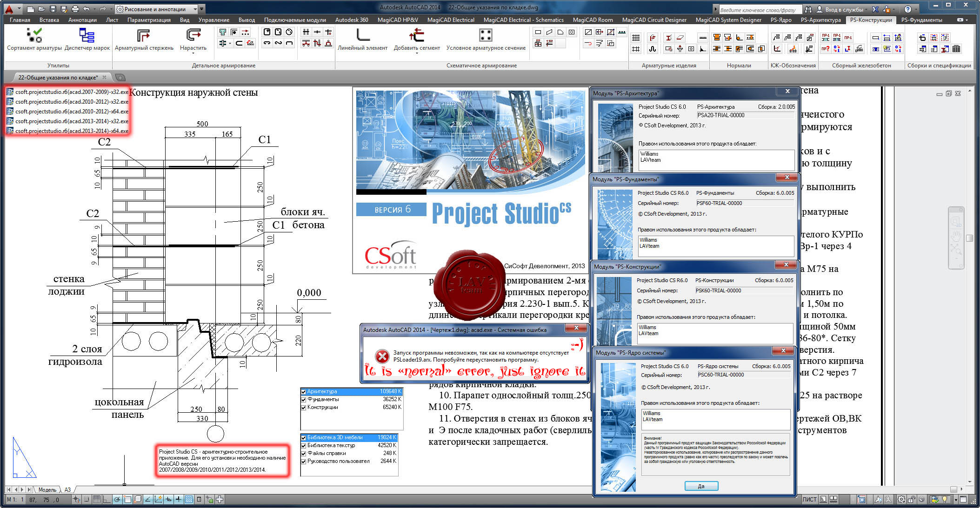Click file csoft.projectstudio.r6(acad.2007-2009)-x32.exe
The height and width of the screenshot is (508, 980).
point(67,92)
